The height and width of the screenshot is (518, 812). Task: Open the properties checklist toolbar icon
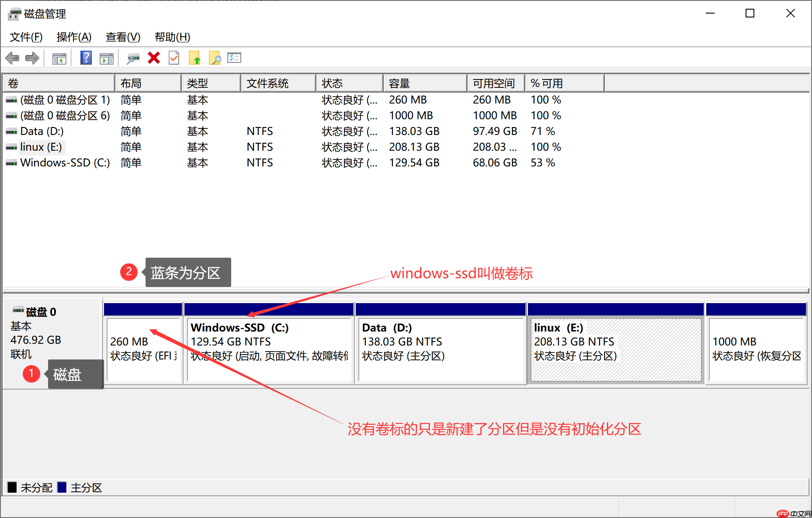[234, 58]
